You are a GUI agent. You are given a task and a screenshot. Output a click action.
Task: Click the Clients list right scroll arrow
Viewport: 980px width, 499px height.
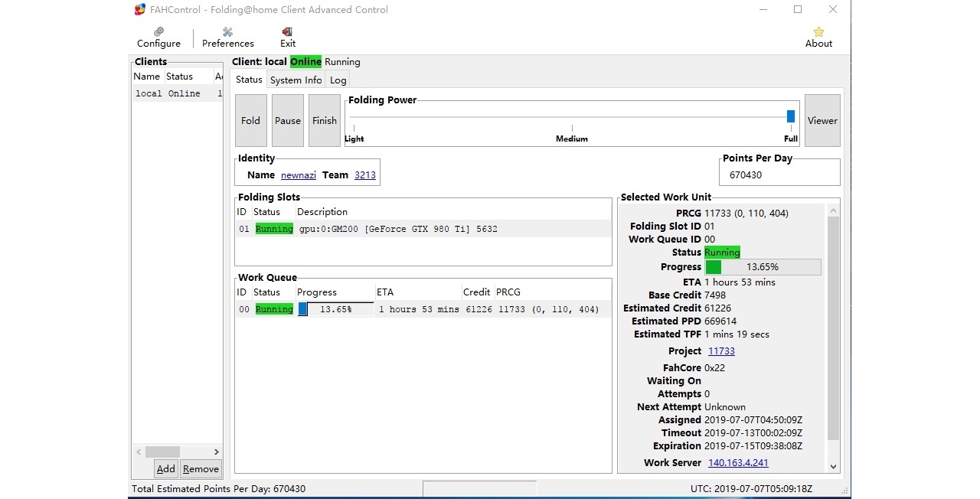[216, 452]
